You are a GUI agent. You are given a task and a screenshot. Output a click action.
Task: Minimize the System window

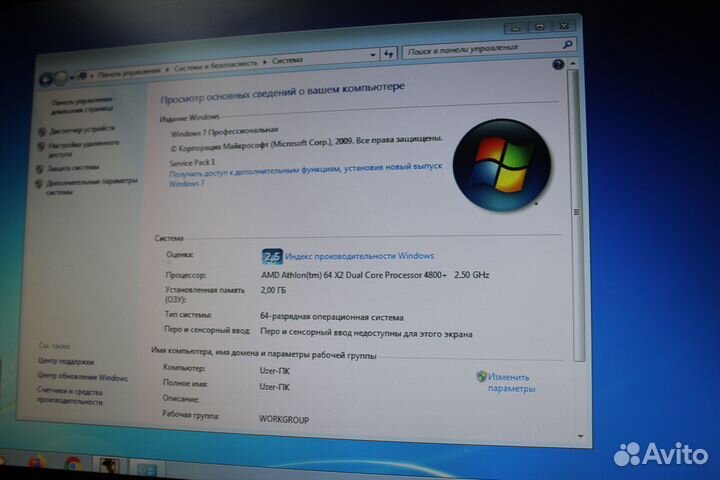(515, 28)
